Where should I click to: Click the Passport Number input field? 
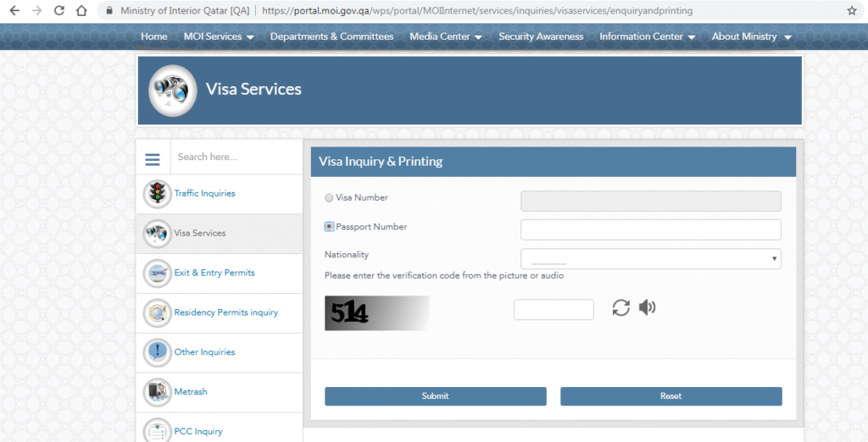click(x=650, y=229)
